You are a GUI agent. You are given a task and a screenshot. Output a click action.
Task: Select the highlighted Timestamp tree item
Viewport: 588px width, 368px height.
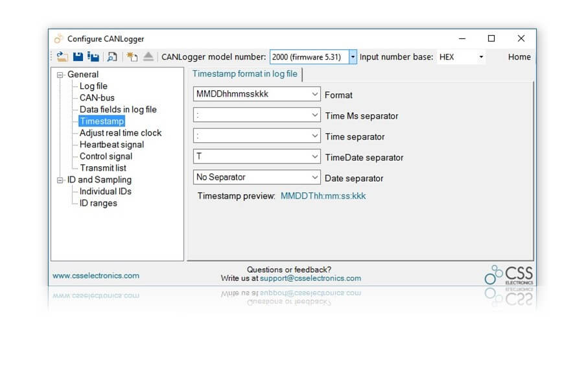point(102,121)
